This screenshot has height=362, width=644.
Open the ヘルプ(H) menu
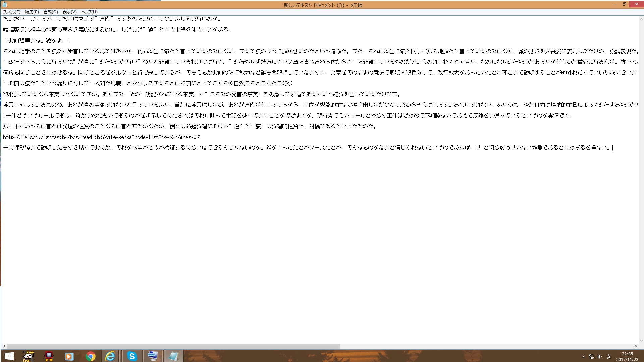tap(89, 12)
